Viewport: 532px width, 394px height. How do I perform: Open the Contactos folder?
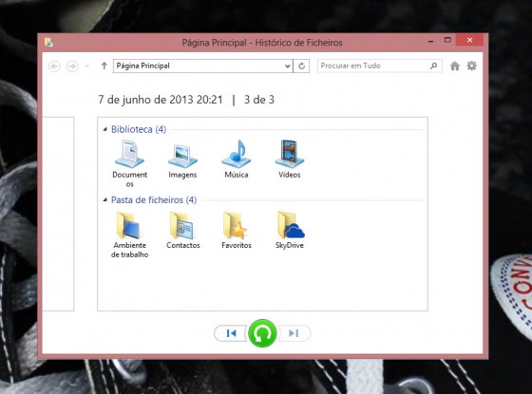[x=183, y=230]
